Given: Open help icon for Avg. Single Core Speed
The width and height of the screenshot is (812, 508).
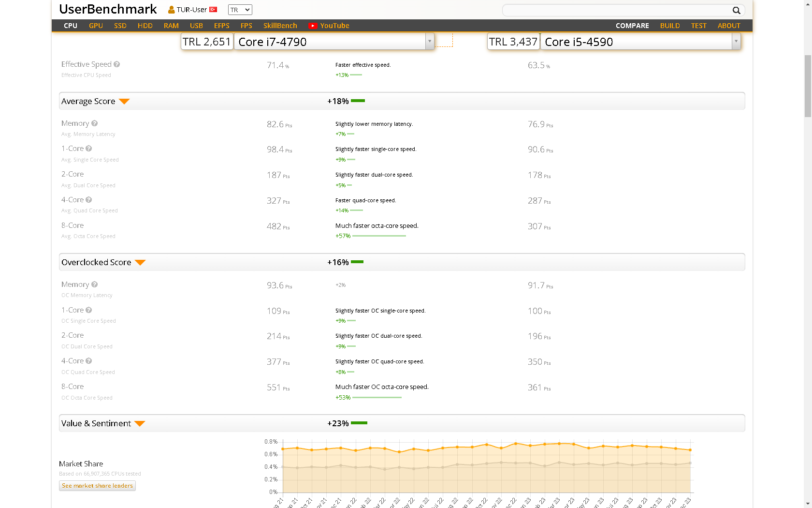Looking at the screenshot, I should [x=89, y=149].
